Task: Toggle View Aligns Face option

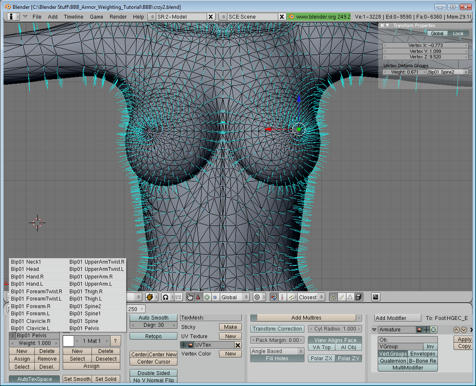Action: point(335,340)
